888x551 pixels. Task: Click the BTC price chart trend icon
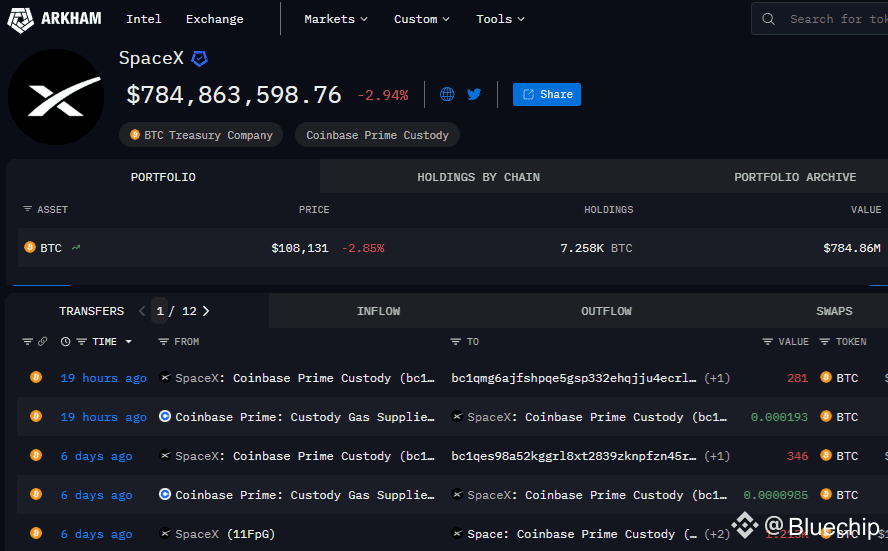coord(76,247)
